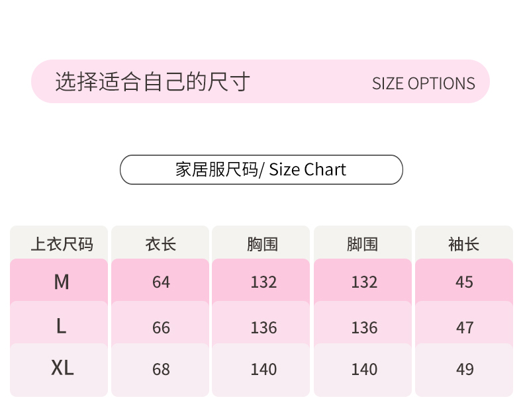Click the 衣长 value 66 for size L
Image resolution: width=523 pixels, height=420 pixels.
161,327
